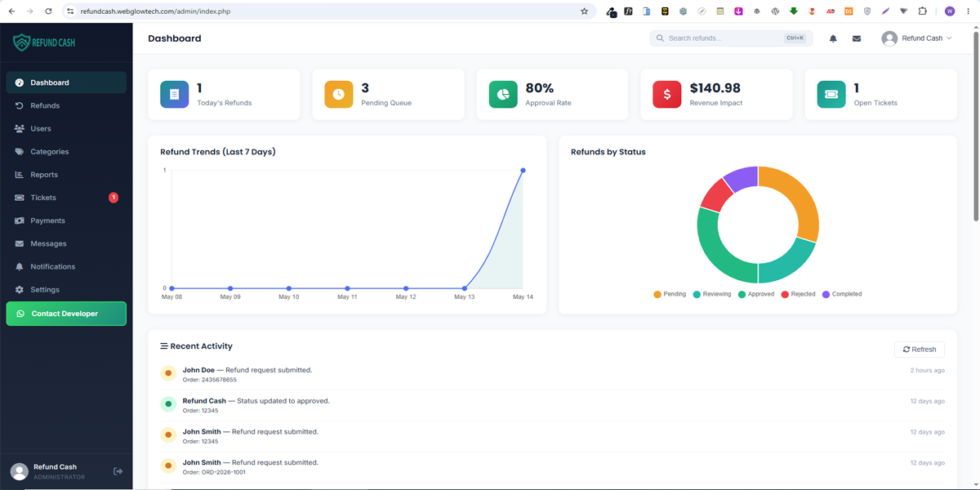The width and height of the screenshot is (980, 490).
Task: Click the '2 hours ago' timestamp
Action: click(x=928, y=370)
